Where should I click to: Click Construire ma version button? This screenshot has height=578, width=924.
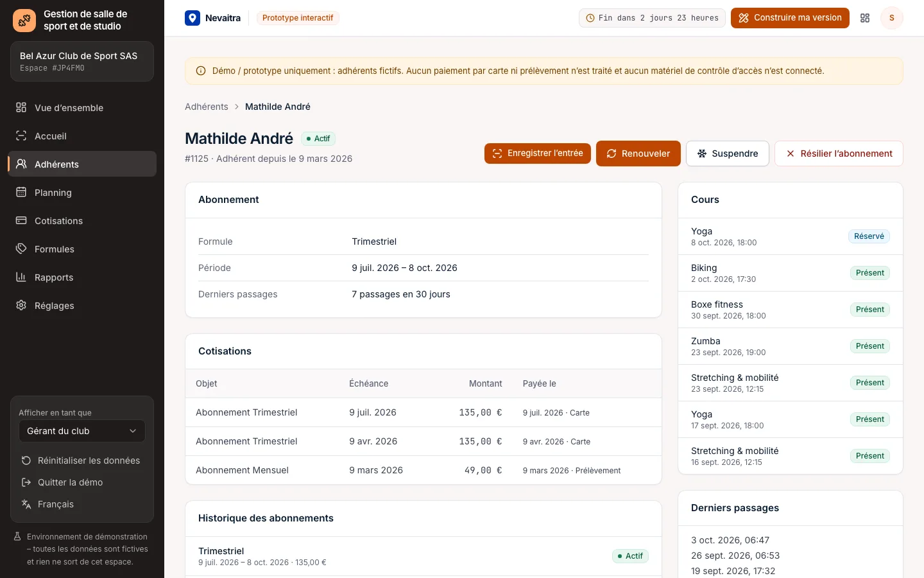coord(790,18)
